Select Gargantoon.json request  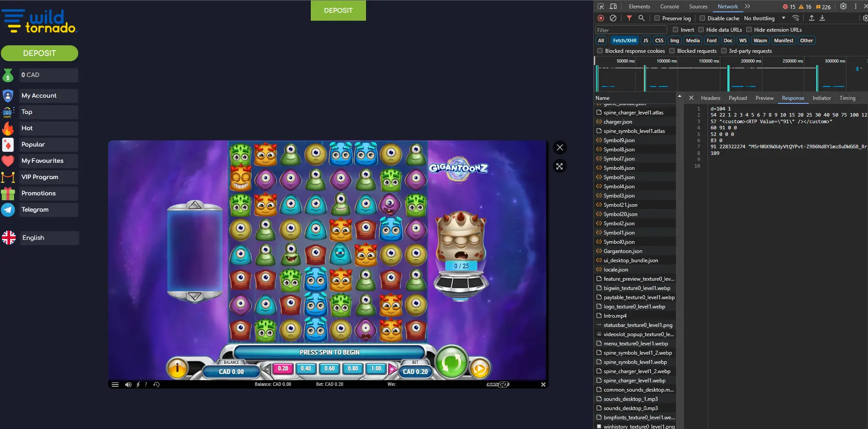(x=635, y=251)
